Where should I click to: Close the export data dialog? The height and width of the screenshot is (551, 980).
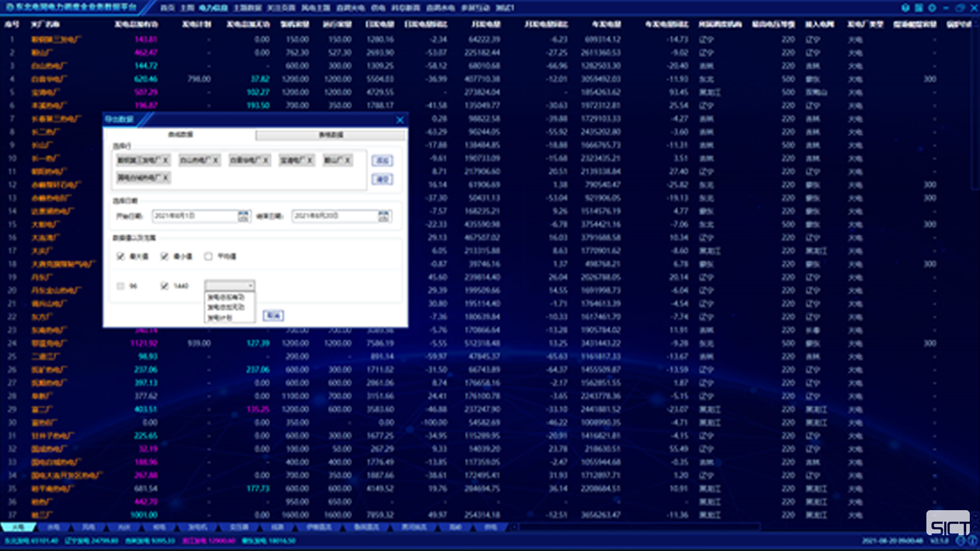400,120
